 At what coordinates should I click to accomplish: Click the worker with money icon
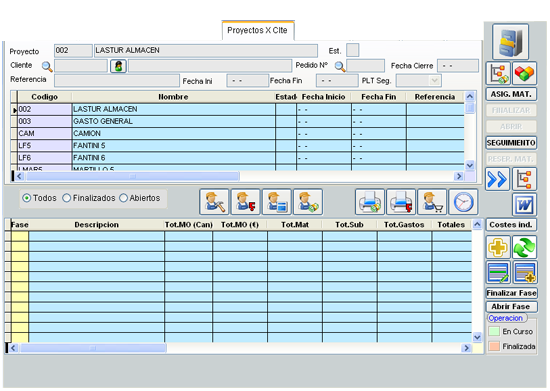pyautogui.click(x=308, y=202)
